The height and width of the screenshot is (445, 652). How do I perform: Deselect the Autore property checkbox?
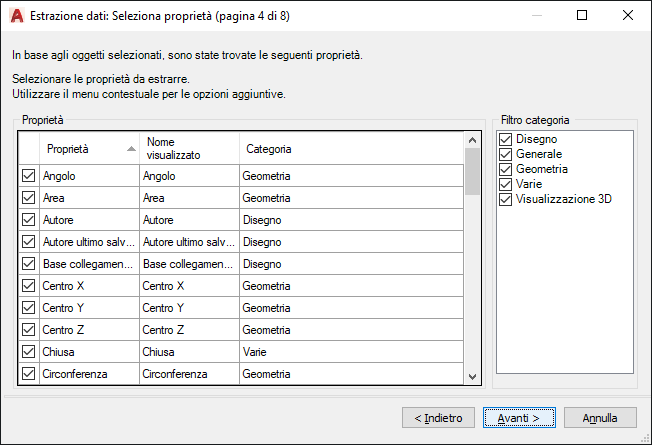click(28, 220)
